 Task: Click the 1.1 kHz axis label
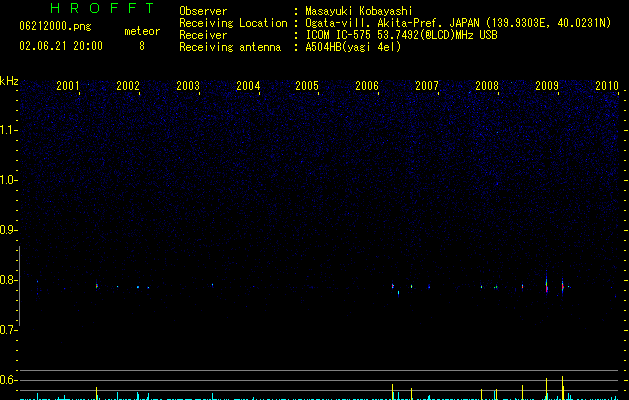(8, 130)
